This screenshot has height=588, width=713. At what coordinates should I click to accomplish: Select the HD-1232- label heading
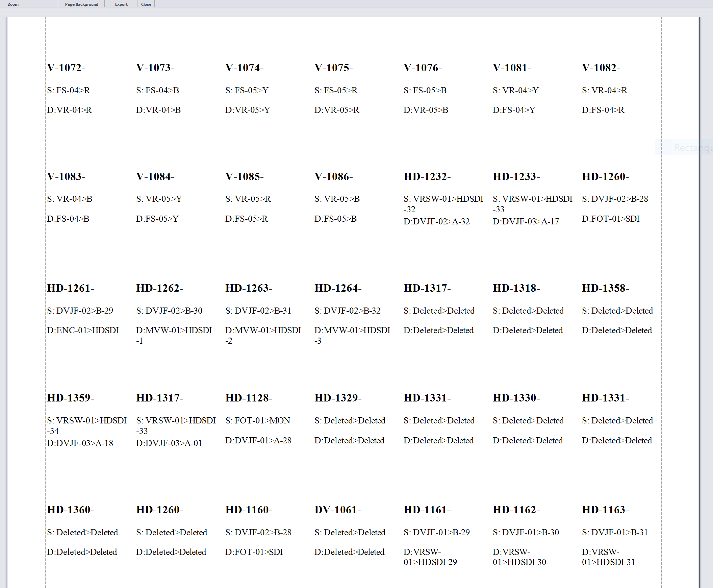427,176
